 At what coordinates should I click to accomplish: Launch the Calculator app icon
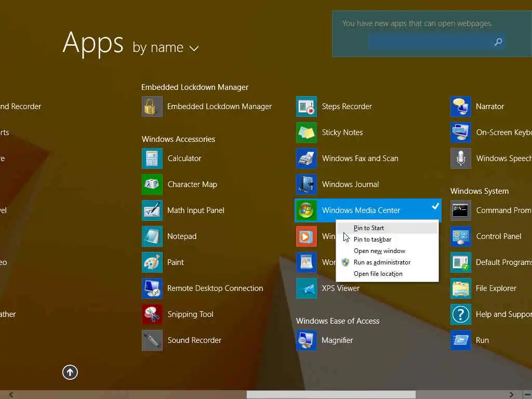click(152, 158)
